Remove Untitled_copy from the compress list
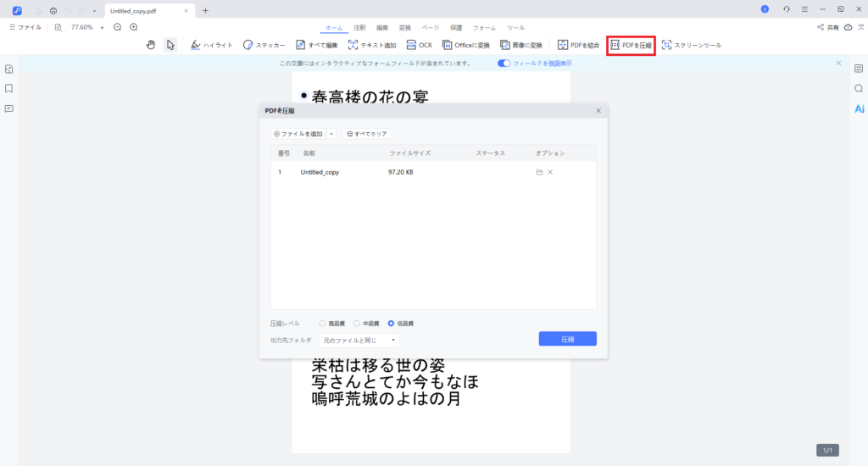 pyautogui.click(x=550, y=172)
